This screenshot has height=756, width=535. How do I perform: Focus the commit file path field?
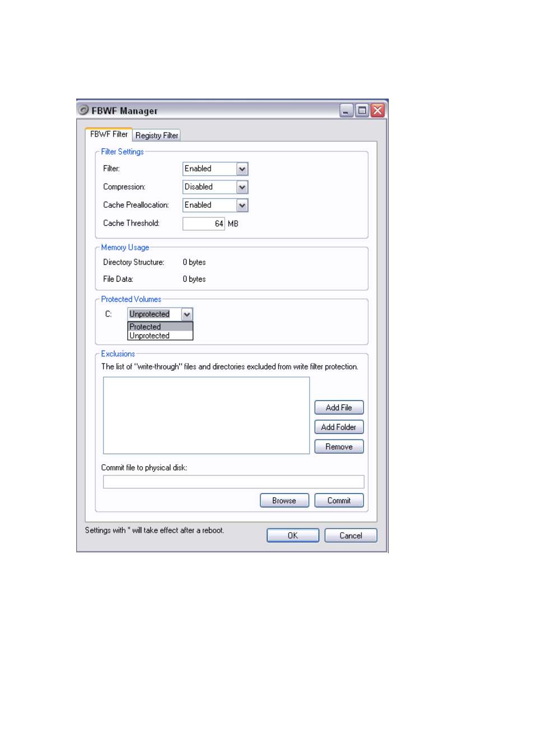234,482
